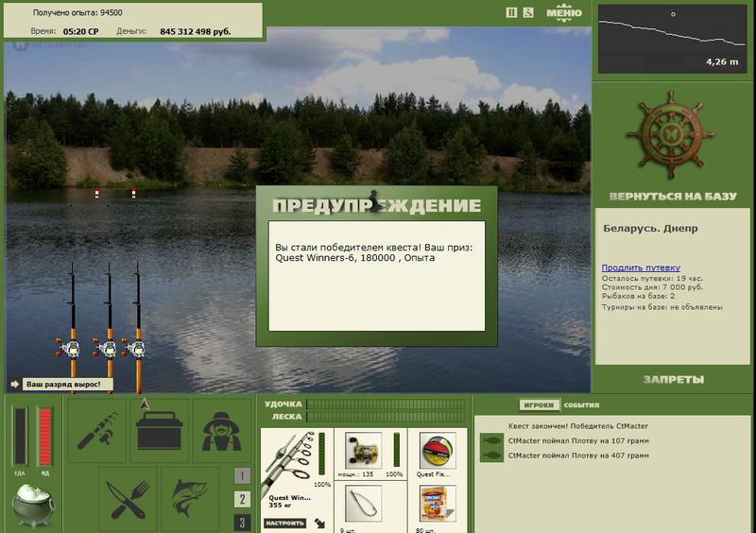Click the НАСТРОИТЬ button

tap(285, 523)
